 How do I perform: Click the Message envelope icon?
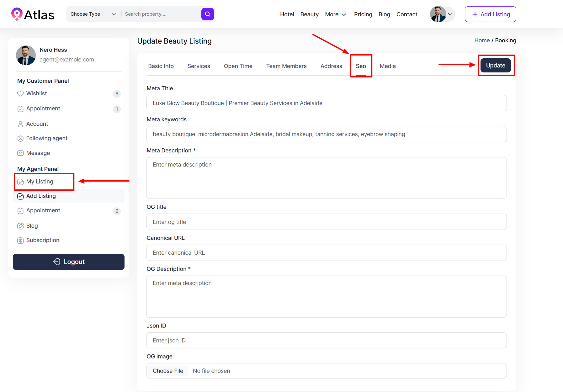pyautogui.click(x=20, y=153)
